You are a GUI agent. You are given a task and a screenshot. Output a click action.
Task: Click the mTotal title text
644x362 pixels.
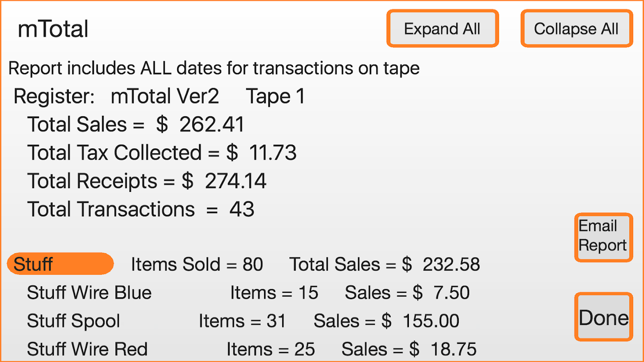click(53, 29)
